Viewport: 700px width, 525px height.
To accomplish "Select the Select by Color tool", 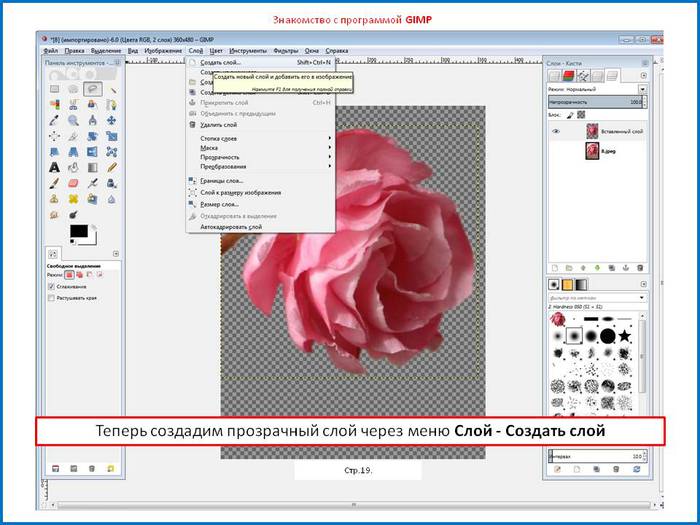I will pyautogui.click(x=54, y=105).
